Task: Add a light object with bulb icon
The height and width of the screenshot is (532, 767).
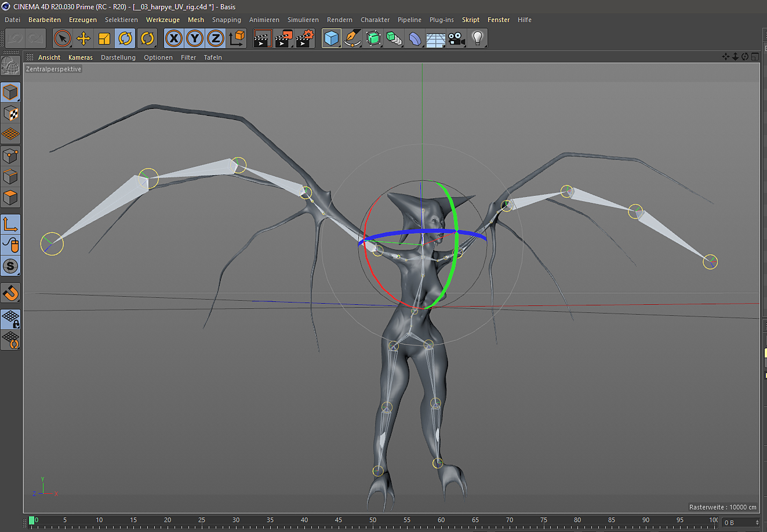Action: (477, 39)
